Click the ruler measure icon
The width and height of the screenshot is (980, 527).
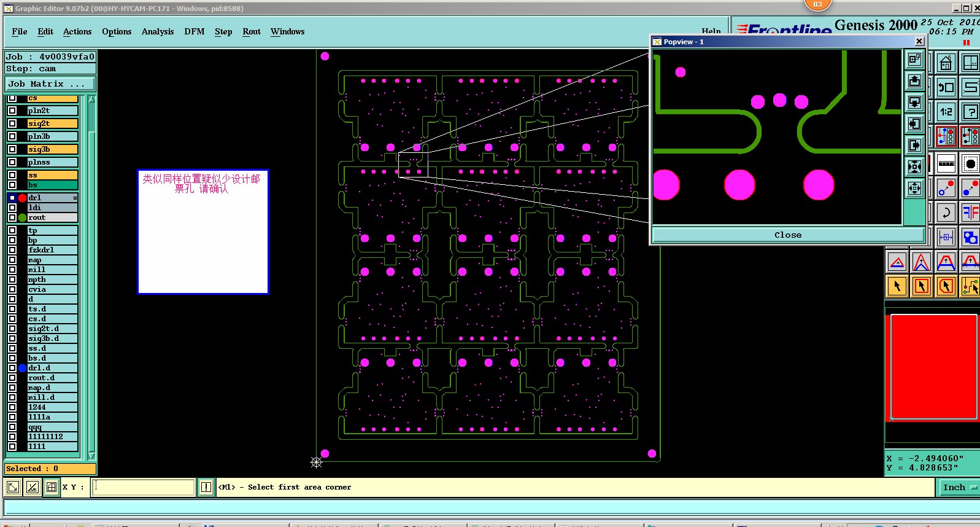946,163
